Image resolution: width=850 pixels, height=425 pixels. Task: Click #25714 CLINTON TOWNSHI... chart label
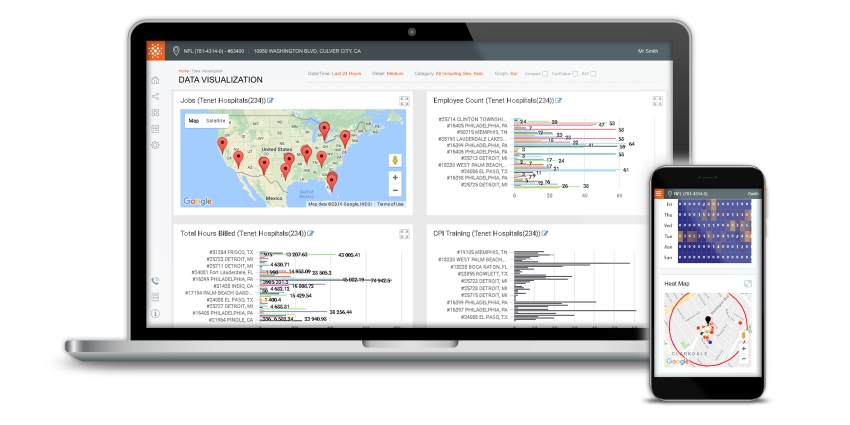click(x=473, y=118)
